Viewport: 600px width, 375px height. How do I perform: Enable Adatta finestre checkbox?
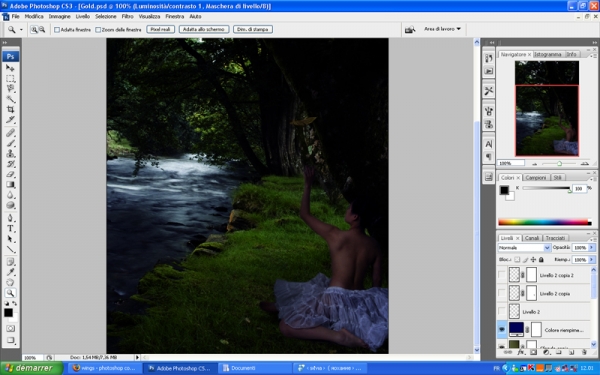[x=57, y=29]
